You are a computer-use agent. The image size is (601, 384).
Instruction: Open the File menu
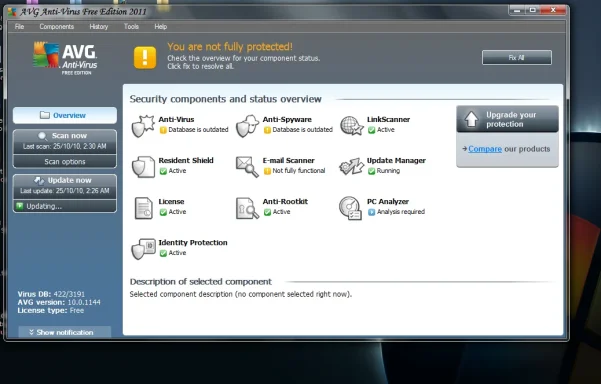tap(19, 26)
